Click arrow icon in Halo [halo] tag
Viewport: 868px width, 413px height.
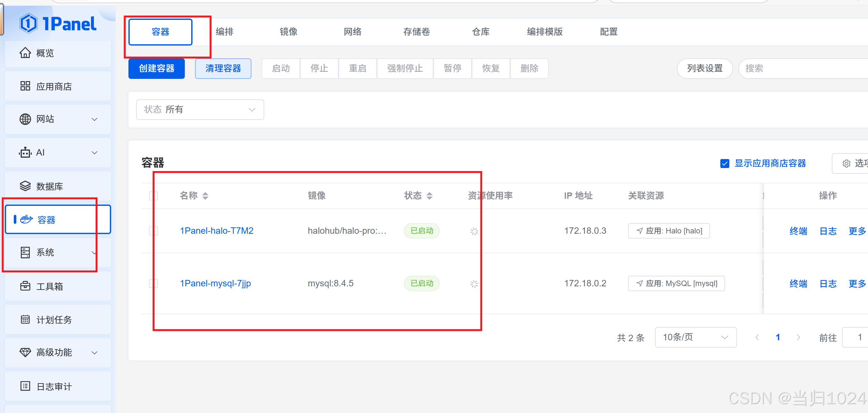tap(640, 231)
